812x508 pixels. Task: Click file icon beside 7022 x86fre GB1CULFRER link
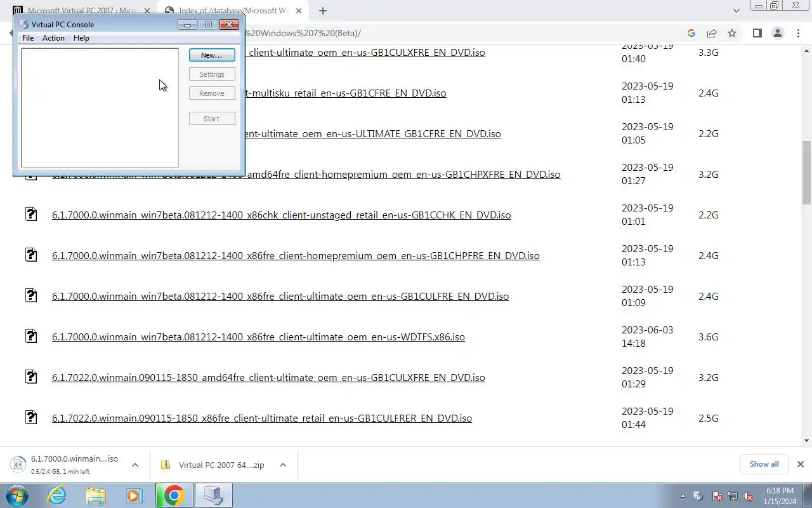click(x=30, y=417)
